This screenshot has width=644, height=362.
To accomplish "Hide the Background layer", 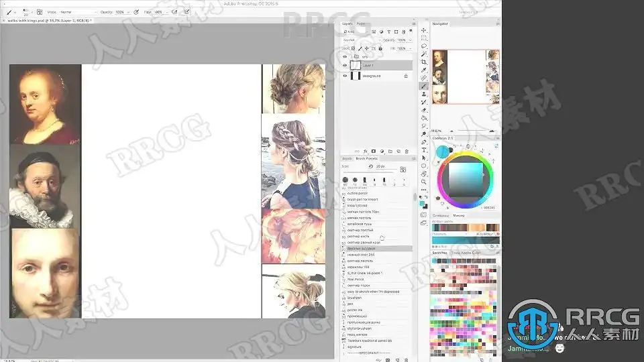I will 345,76.
